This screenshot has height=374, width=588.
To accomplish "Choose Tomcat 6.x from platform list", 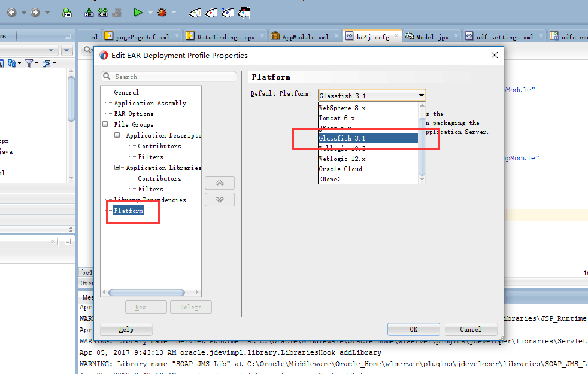I will (x=368, y=118).
